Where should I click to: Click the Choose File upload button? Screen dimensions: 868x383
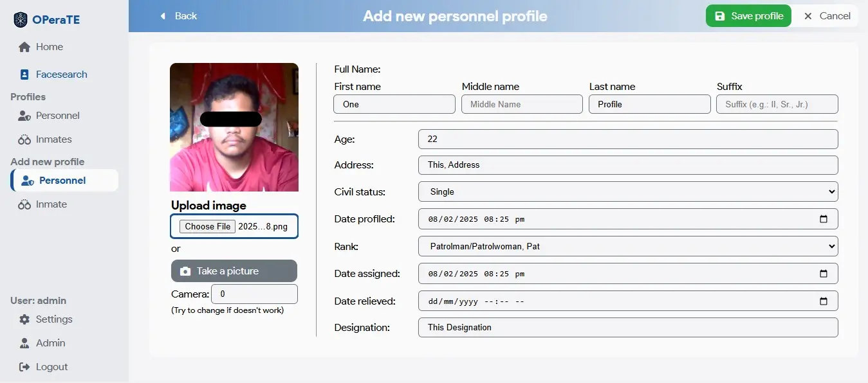(x=207, y=226)
